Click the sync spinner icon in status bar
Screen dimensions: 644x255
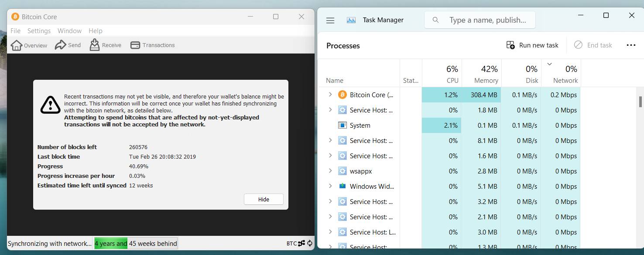(310, 243)
